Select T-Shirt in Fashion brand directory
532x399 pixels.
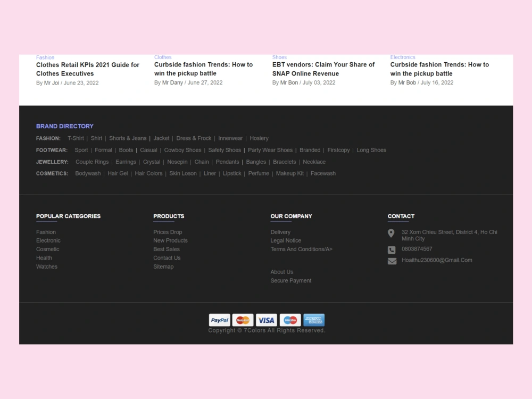(x=76, y=138)
